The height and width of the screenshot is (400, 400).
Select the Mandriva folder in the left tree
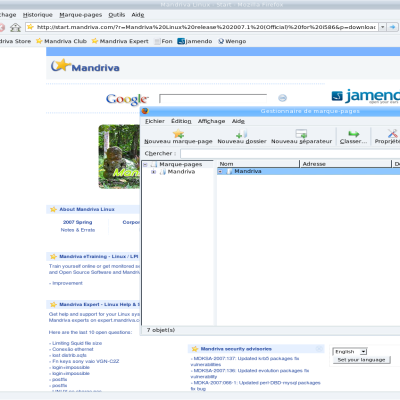click(181, 172)
